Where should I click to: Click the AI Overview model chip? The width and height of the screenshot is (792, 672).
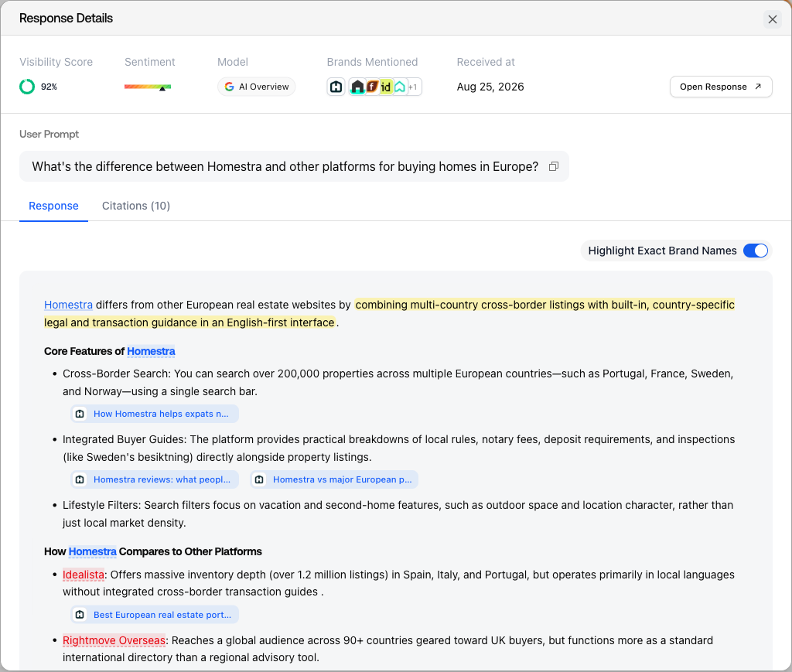257,87
